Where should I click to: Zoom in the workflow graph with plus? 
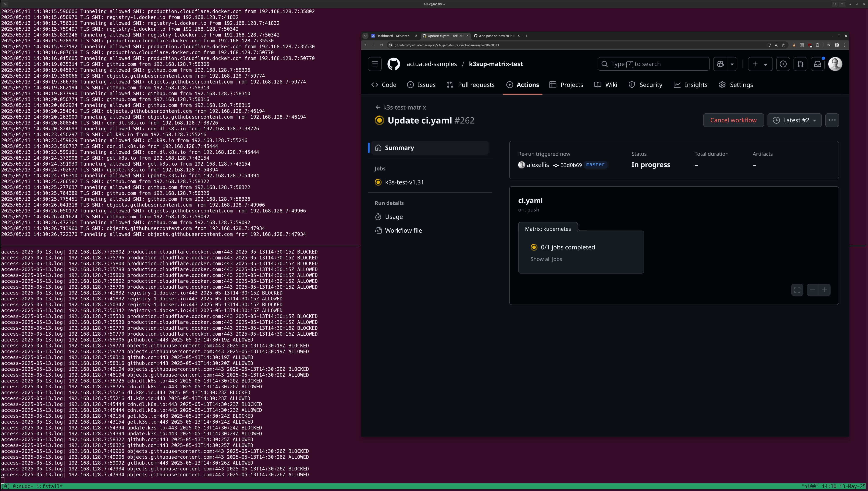pos(825,290)
